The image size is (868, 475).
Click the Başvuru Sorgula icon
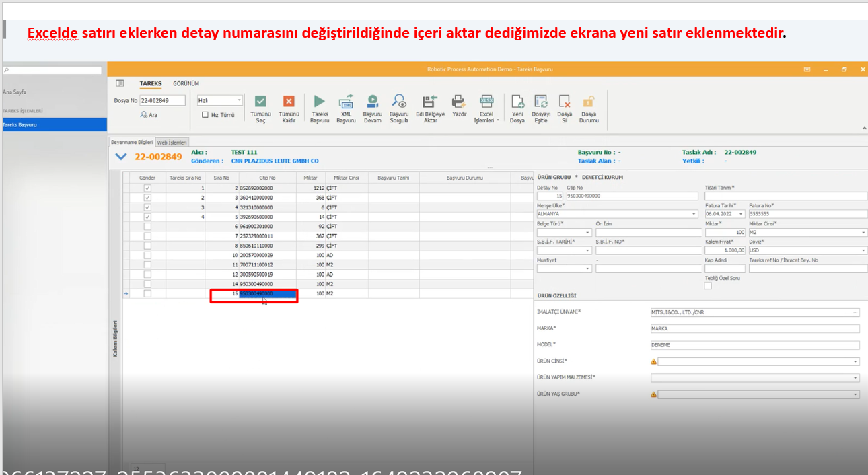click(x=399, y=102)
